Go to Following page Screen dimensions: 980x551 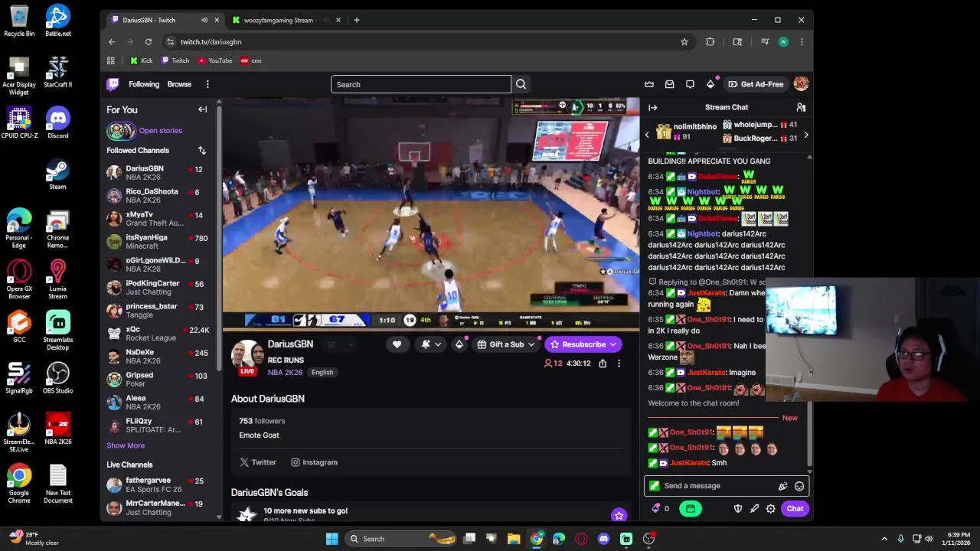point(144,84)
